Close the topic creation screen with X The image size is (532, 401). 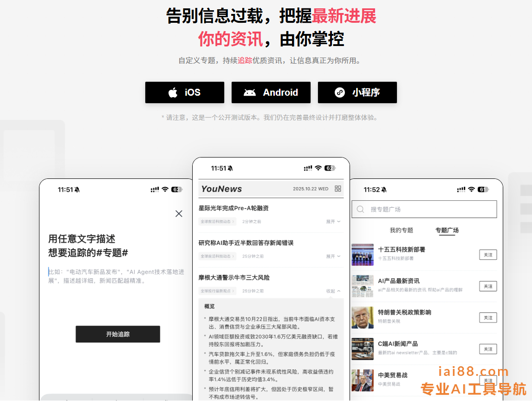(x=179, y=214)
